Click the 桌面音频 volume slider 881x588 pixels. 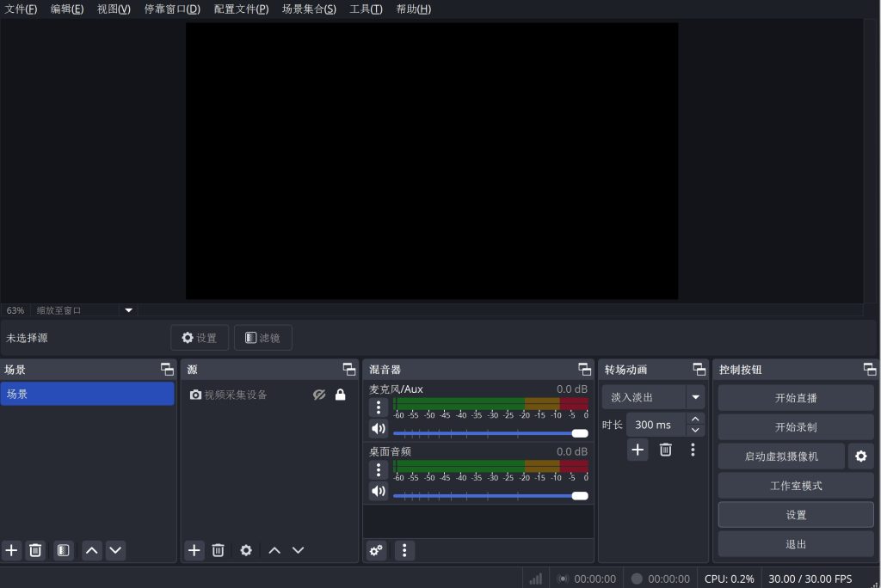click(x=490, y=495)
